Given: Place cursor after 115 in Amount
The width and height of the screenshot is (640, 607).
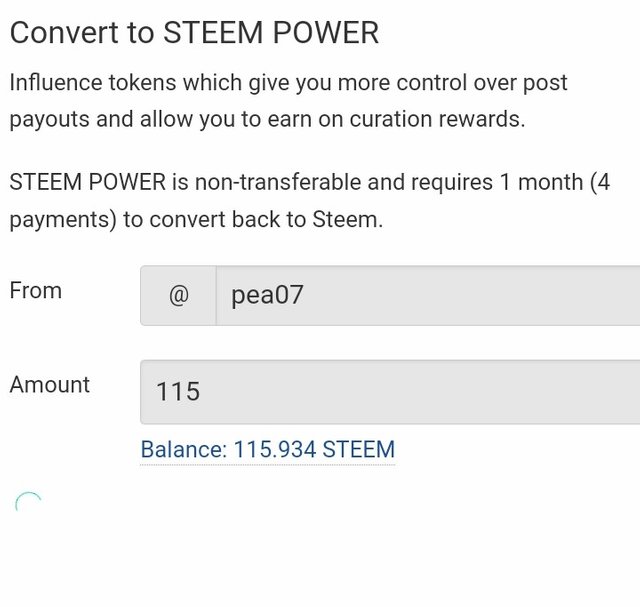Looking at the screenshot, I should point(202,392).
